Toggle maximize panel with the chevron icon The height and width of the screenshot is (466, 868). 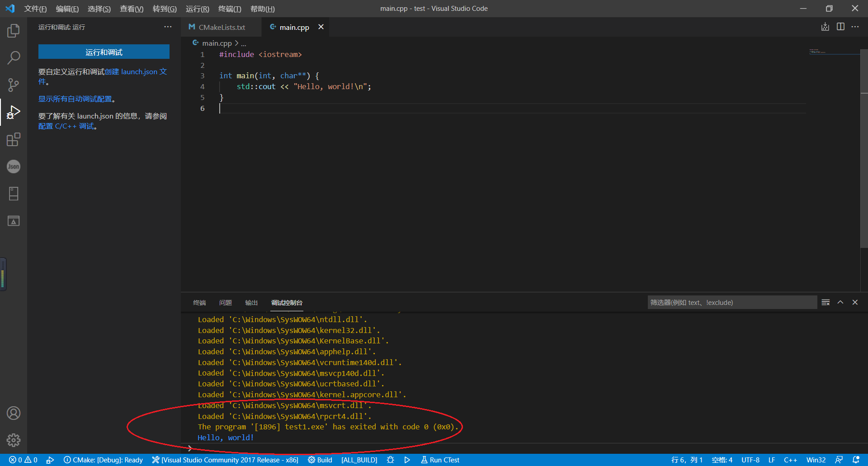[840, 302]
